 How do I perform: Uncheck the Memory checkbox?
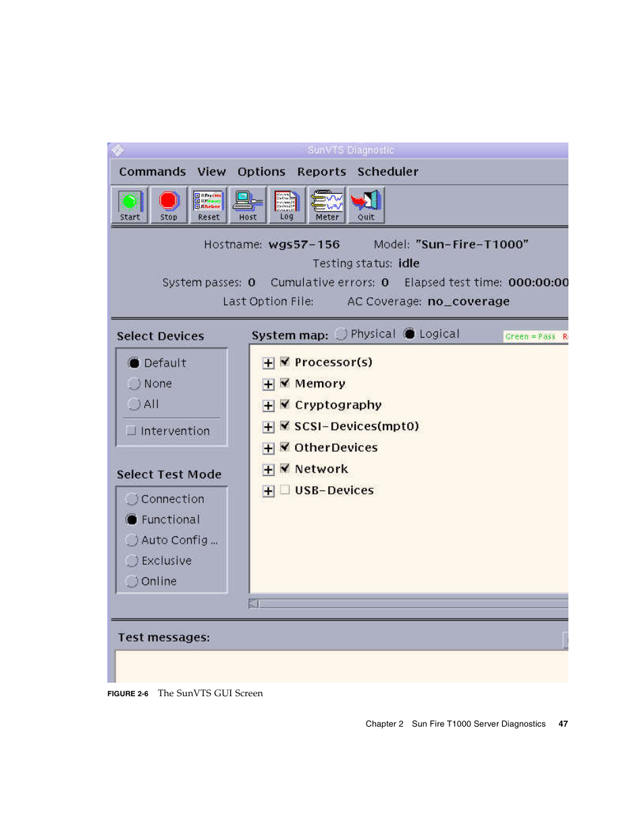(x=285, y=383)
